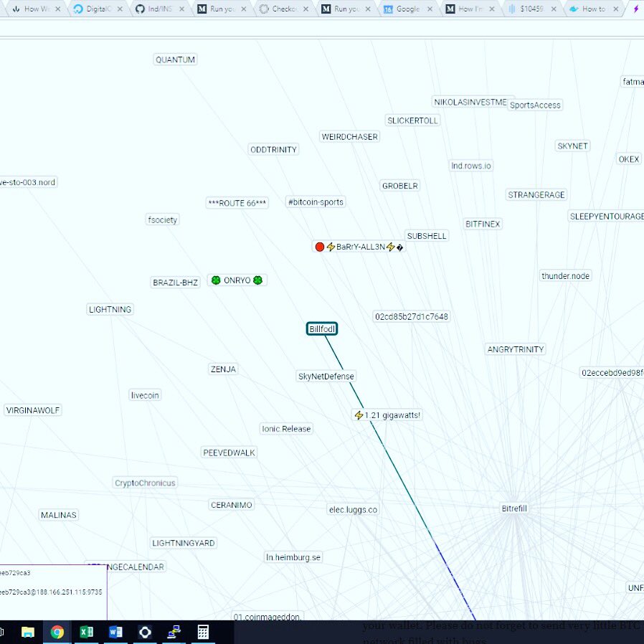644x644 pixels.
Task: Select the highlighted Billfodl node
Action: 322,329
